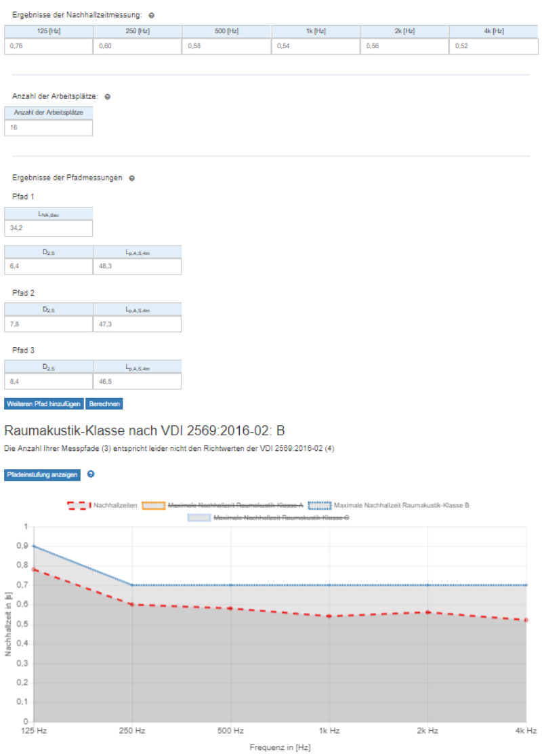Click red data point at 1k Hz
The image size is (542, 756).
coord(329,616)
